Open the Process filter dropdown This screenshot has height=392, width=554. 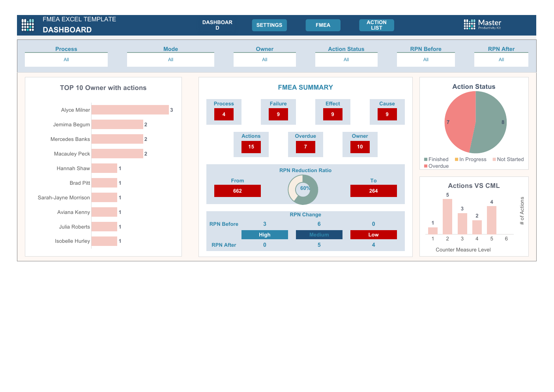pyautogui.click(x=66, y=60)
